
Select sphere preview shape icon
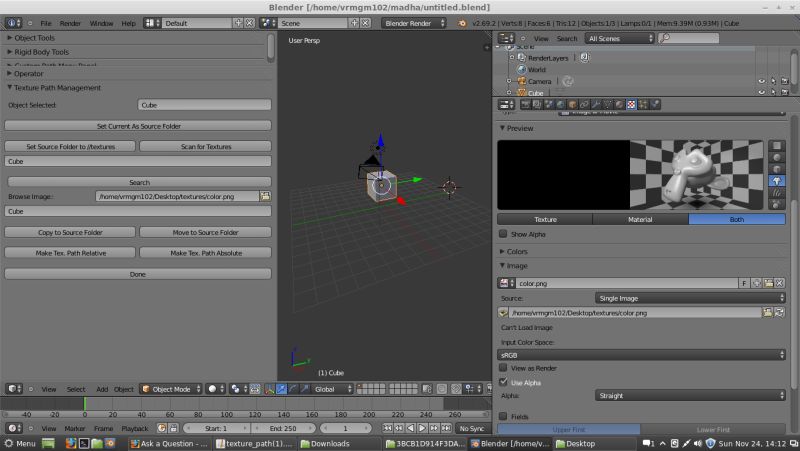point(777,157)
